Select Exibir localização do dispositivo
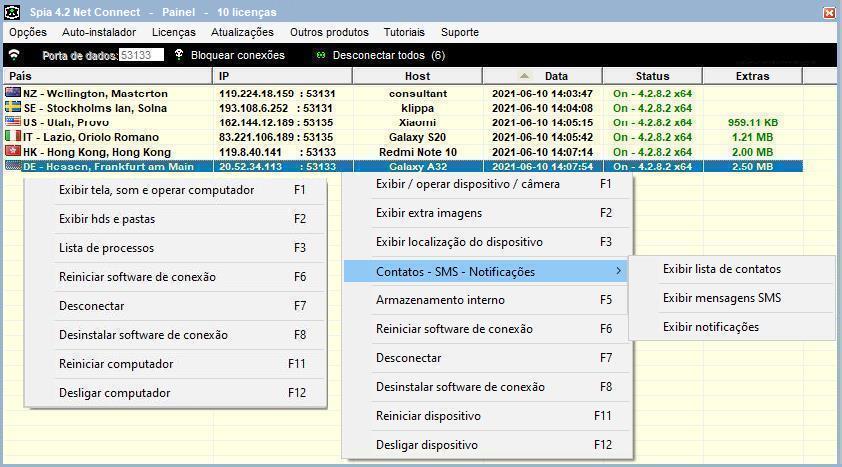The height and width of the screenshot is (467, 842). (x=487, y=242)
